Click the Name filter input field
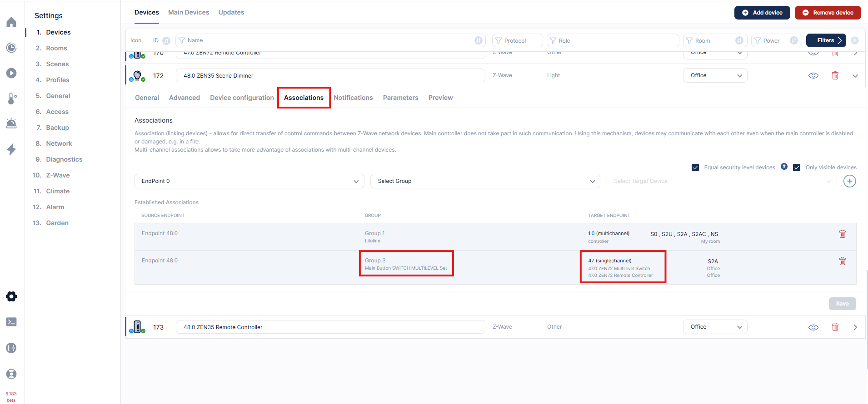The height and width of the screenshot is (404, 868). pyautogui.click(x=330, y=40)
